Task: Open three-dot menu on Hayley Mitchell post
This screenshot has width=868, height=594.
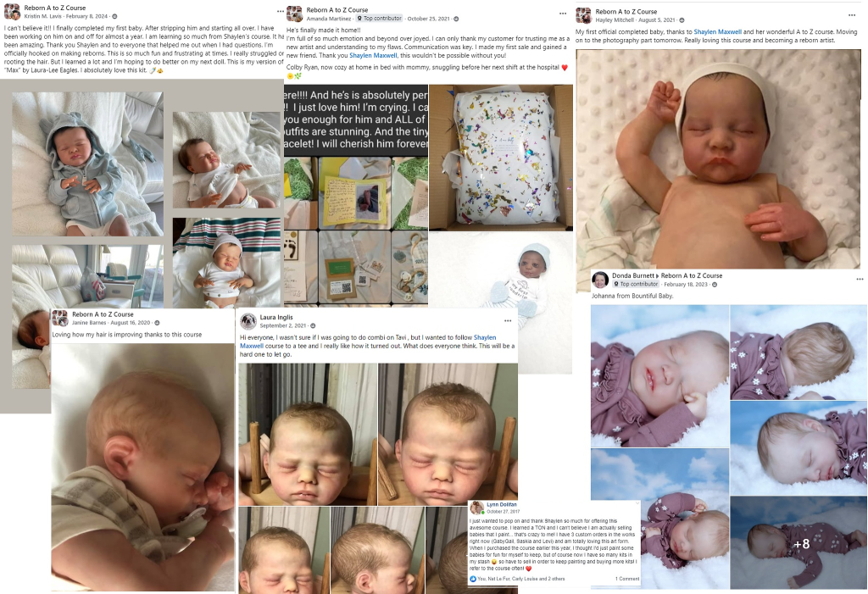Action: click(x=852, y=15)
